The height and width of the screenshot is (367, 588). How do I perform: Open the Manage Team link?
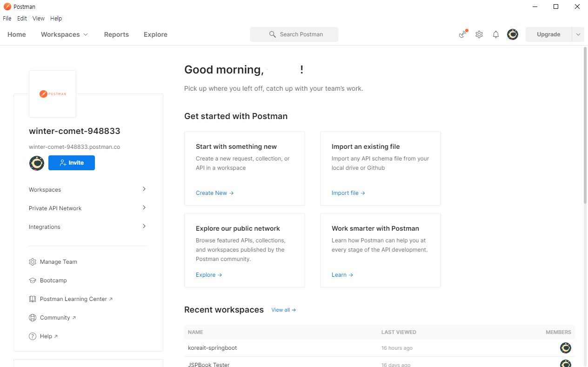[x=59, y=262]
